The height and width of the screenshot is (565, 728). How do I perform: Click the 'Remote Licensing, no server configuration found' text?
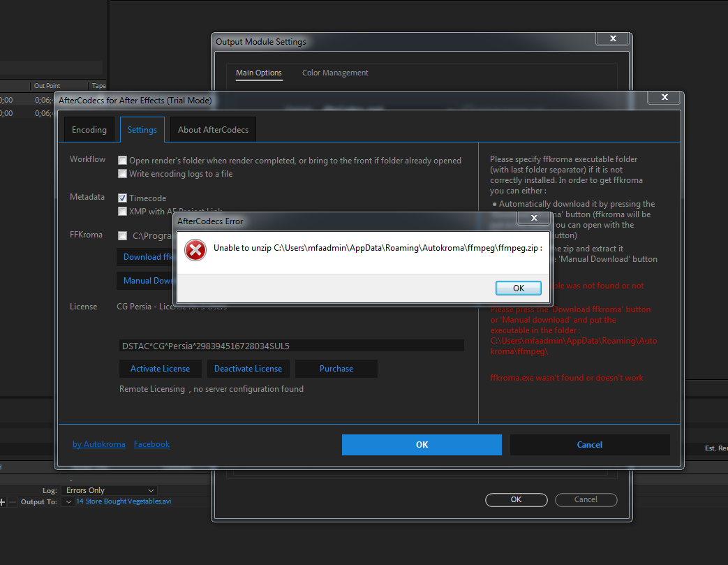coord(211,389)
